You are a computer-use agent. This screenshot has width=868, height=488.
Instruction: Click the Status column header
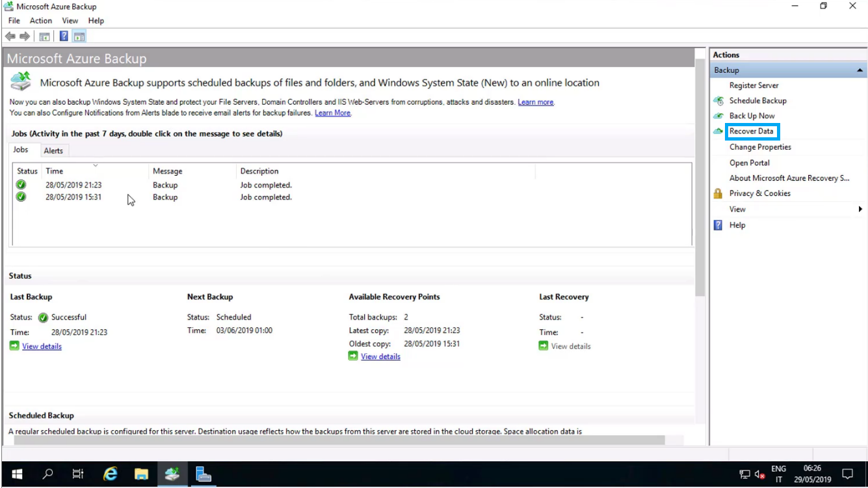click(x=27, y=171)
